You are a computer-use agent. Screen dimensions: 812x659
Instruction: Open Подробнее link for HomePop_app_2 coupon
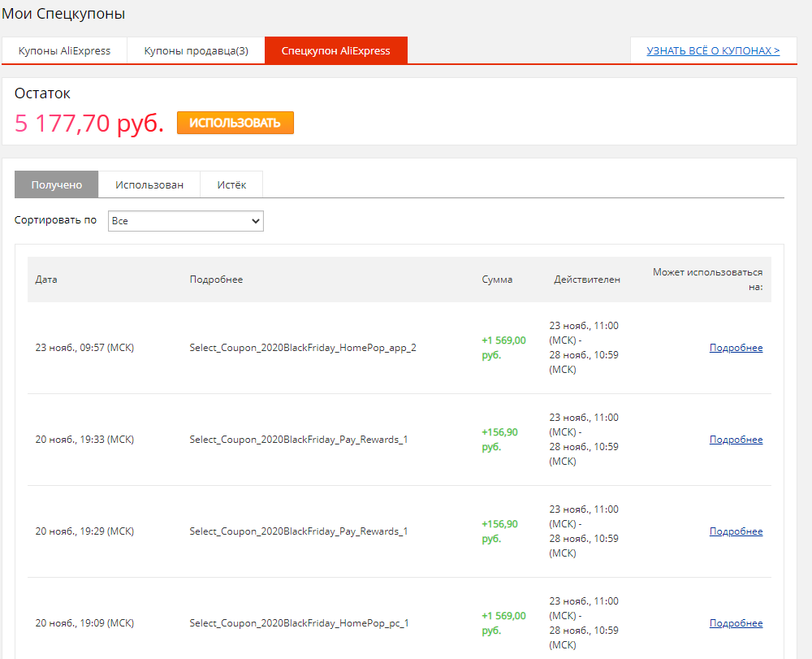pos(736,348)
